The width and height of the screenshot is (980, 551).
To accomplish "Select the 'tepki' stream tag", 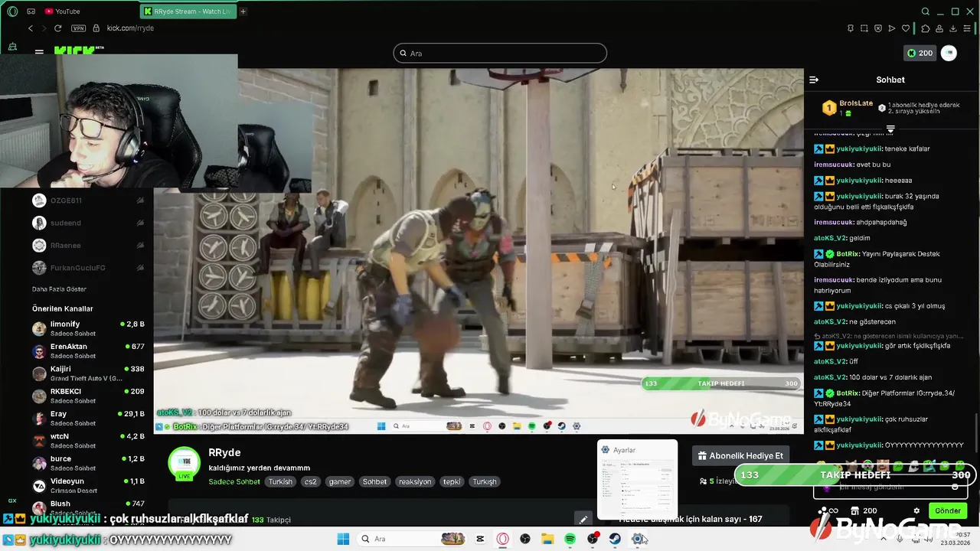I will coord(452,482).
